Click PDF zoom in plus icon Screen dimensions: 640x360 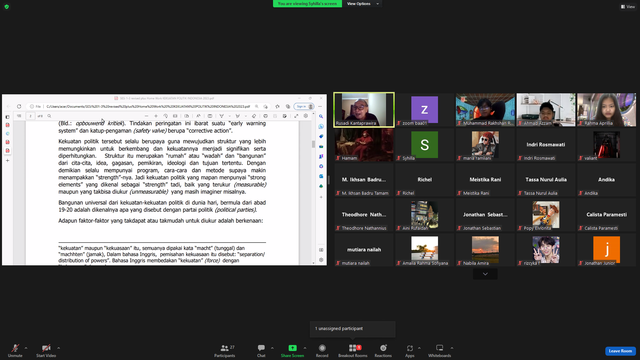tap(156, 116)
